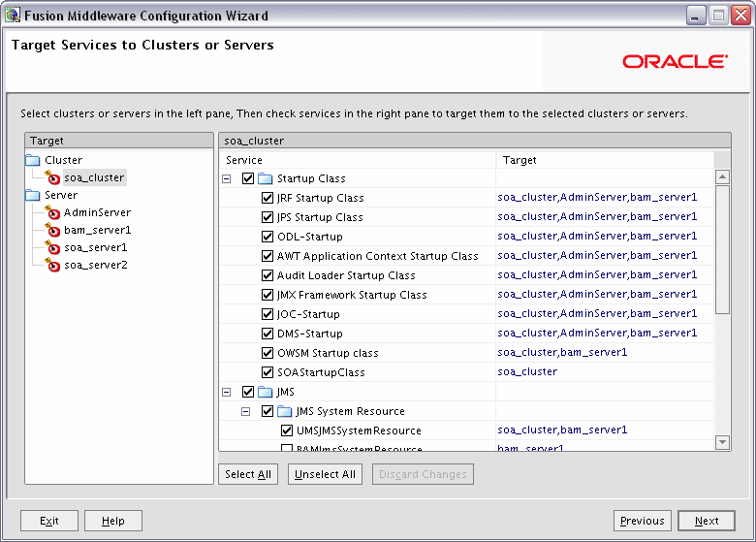The image size is (756, 542).
Task: Click target text of JRF Startup Class row
Action: point(597,197)
